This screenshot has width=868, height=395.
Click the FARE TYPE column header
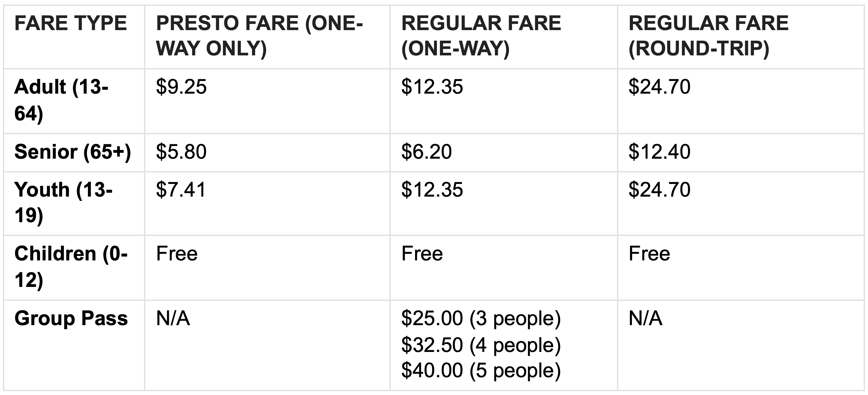[x=70, y=23]
